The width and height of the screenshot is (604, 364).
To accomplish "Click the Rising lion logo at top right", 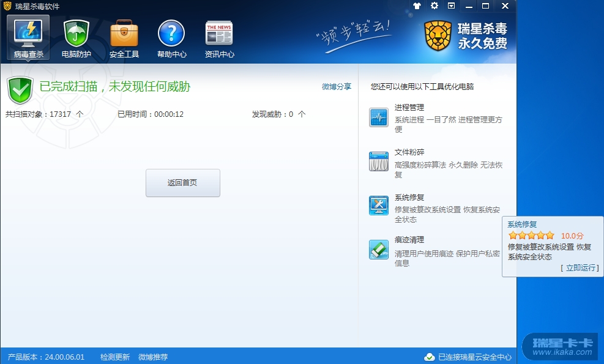I will [438, 36].
